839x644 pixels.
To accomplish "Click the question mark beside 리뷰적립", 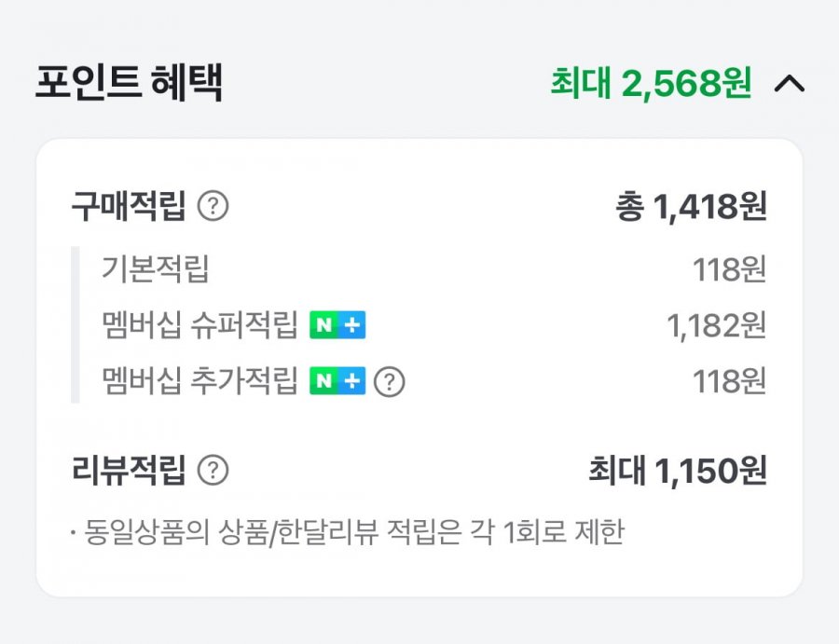I will point(213,471).
